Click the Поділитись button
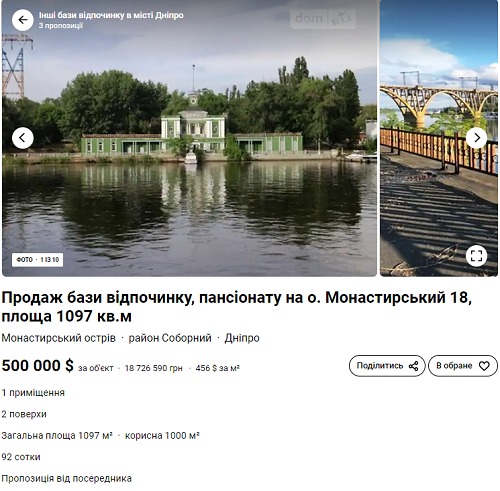The image size is (500, 491). [387, 366]
